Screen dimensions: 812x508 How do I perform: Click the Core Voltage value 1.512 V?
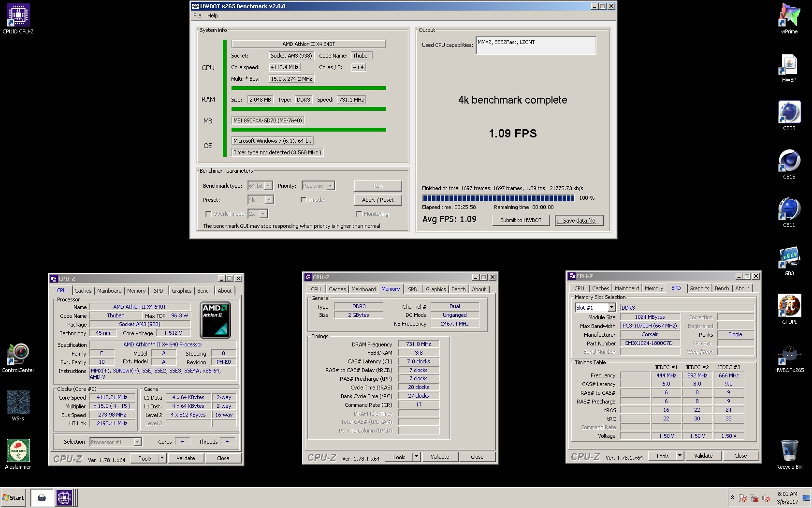pos(173,333)
